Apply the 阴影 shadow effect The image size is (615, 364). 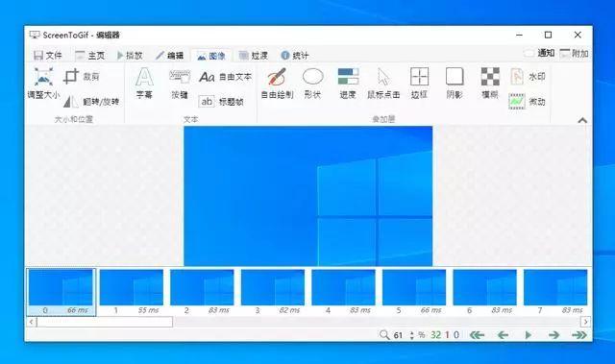pyautogui.click(x=455, y=83)
